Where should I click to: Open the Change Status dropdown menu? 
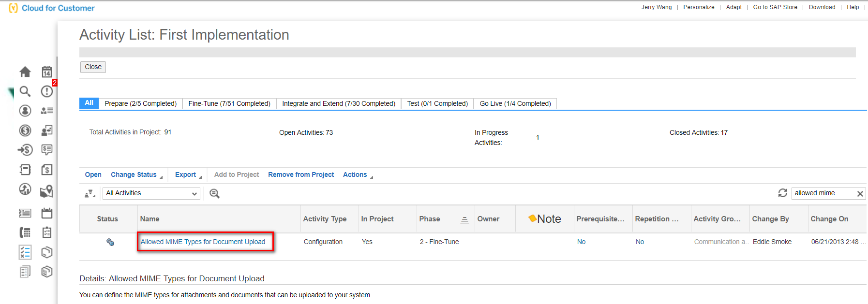coord(136,175)
